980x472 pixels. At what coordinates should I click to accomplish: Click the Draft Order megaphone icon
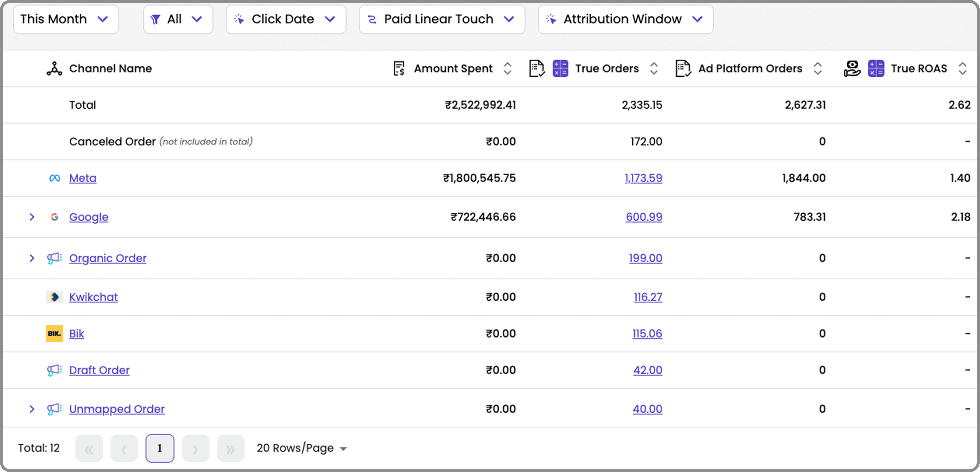click(x=54, y=370)
